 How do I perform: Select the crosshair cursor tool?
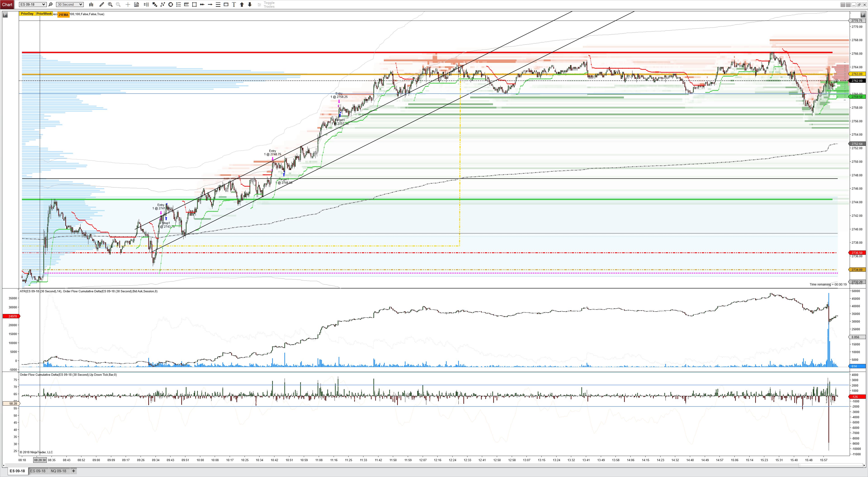[128, 4]
